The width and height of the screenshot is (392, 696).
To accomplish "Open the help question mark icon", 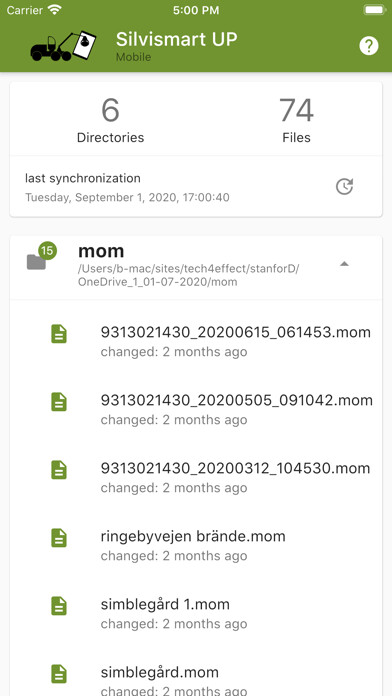I will point(368,46).
